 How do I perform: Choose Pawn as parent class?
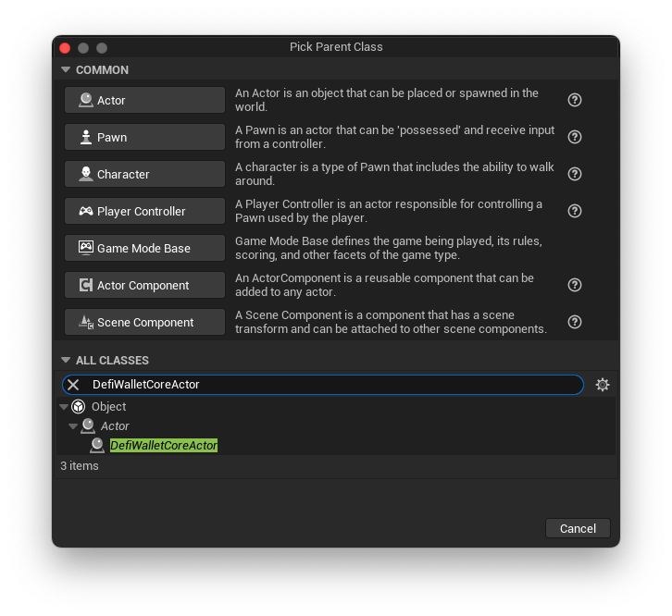tap(144, 137)
